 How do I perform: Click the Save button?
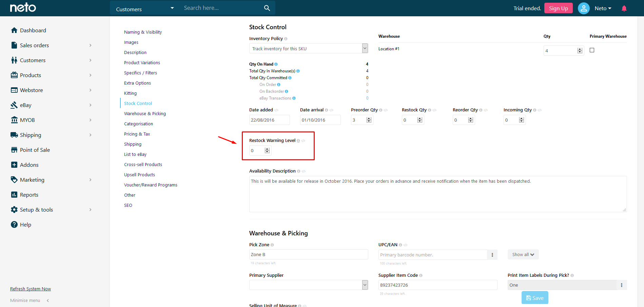(534, 297)
